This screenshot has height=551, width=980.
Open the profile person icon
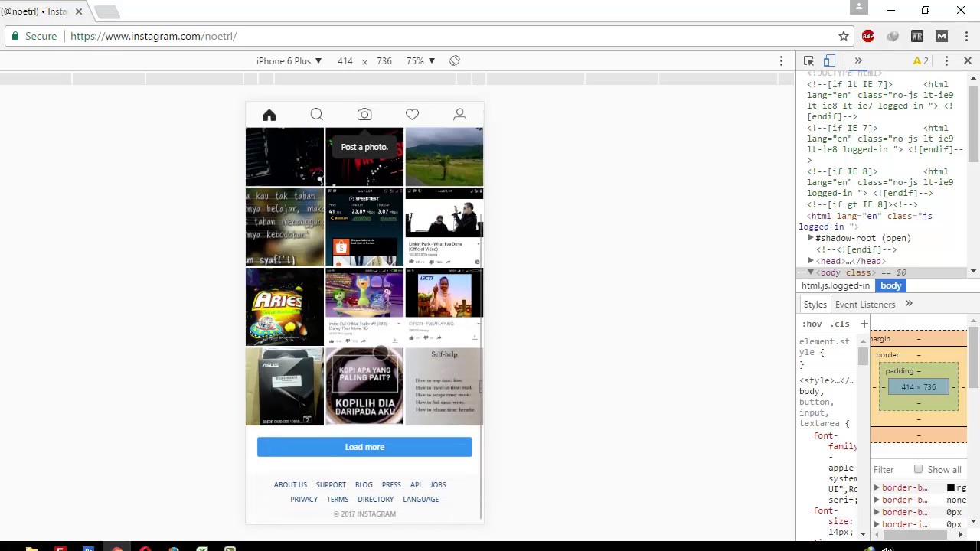point(460,115)
